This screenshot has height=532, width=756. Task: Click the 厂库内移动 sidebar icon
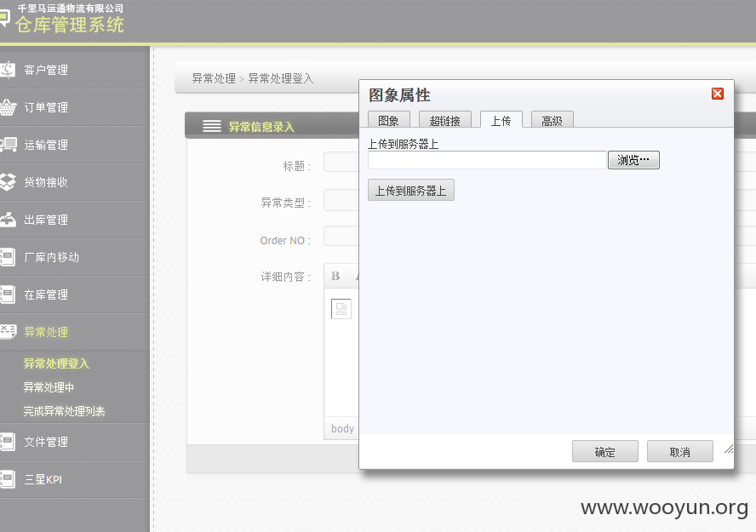tap(7, 257)
